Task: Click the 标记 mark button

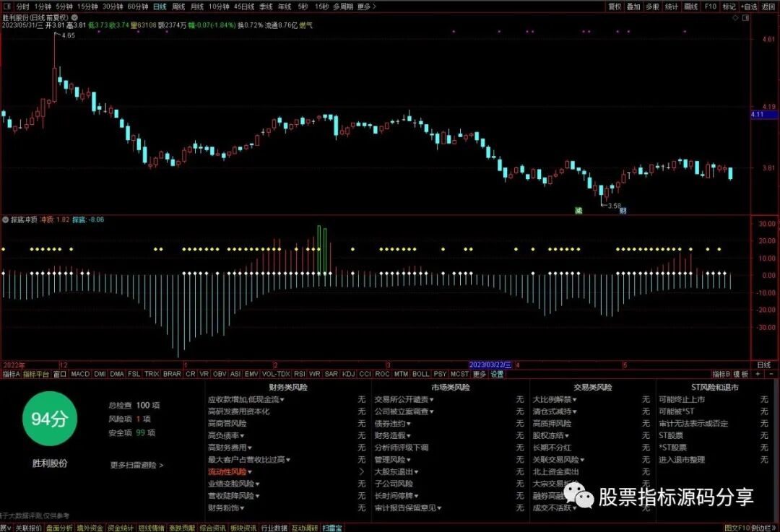Action: [729, 6]
